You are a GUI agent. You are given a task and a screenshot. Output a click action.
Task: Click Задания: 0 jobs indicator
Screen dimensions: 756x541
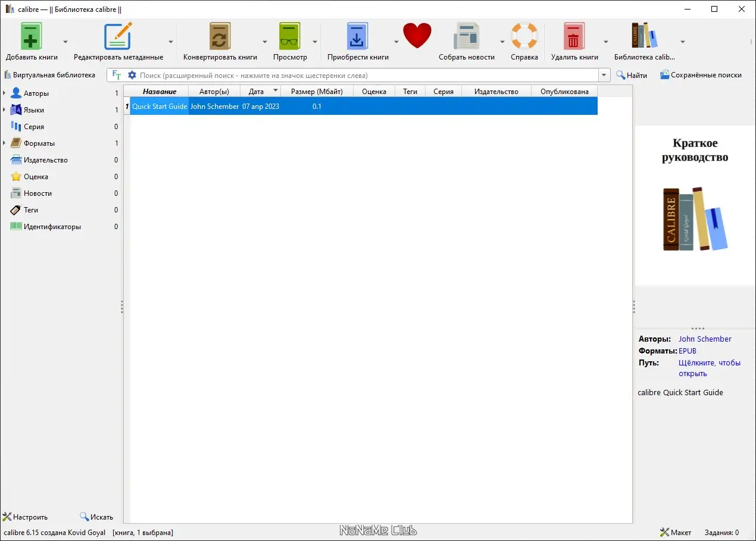pyautogui.click(x=721, y=533)
